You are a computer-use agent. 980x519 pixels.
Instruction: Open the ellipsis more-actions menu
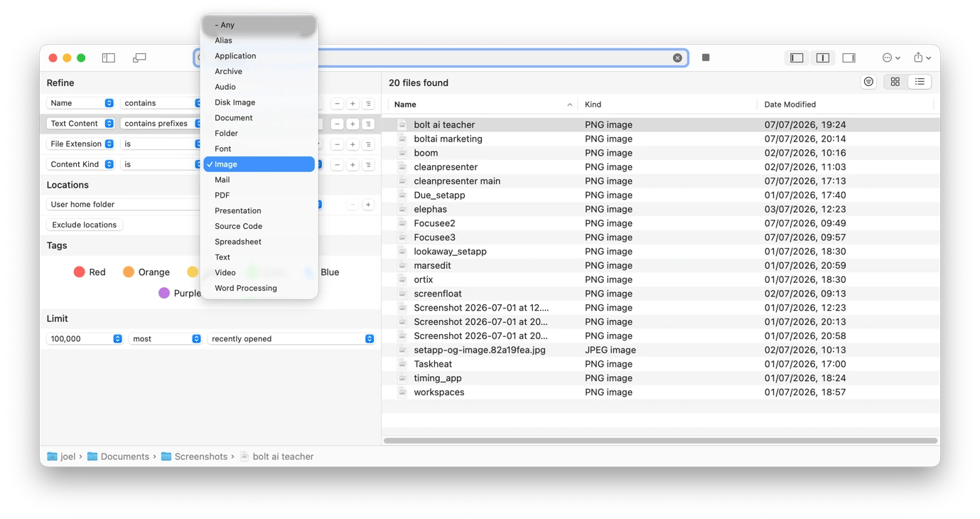[x=891, y=58]
